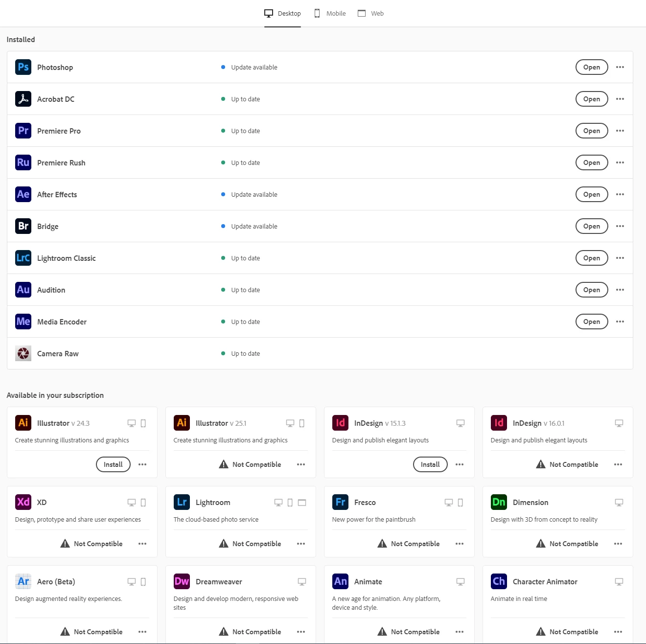
Task: Click the Dreamweaver description text
Action: point(236,603)
